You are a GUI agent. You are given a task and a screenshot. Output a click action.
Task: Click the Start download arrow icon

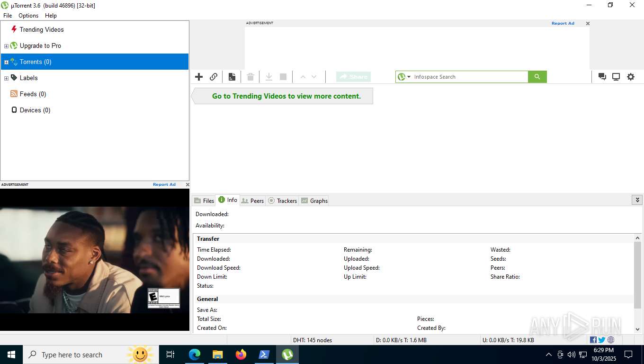pyautogui.click(x=268, y=77)
